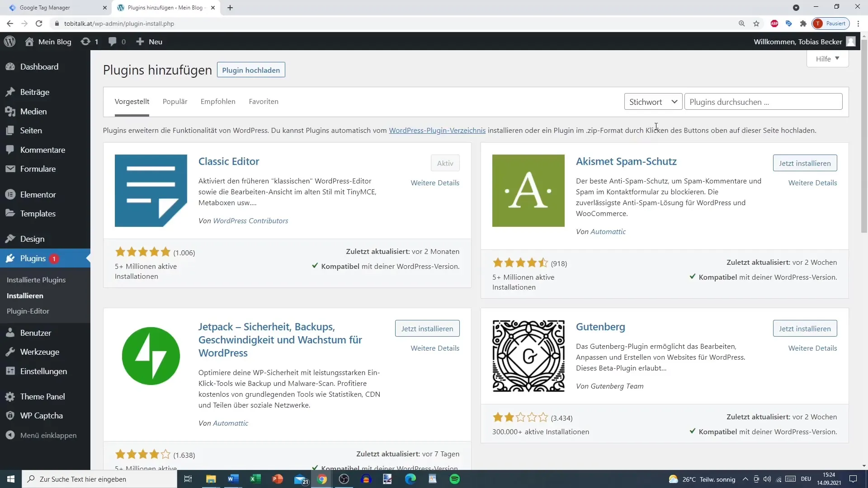This screenshot has width=868, height=488.
Task: Click Plugin hochladen button
Action: 251,70
